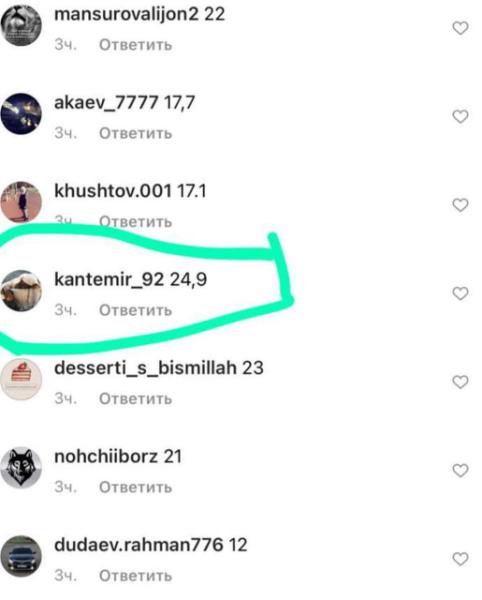Open username link khushtov.001
Screen dimensions: 482x600
113,191
